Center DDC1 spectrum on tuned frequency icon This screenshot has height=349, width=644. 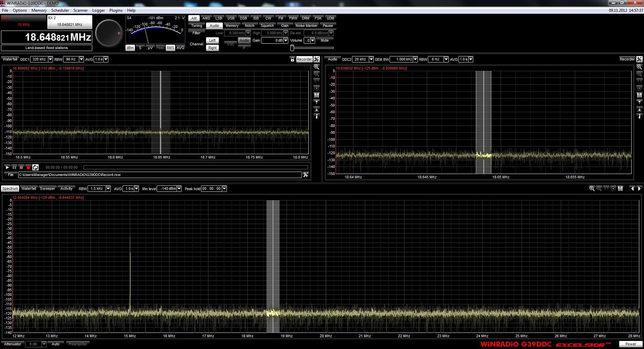316,88
